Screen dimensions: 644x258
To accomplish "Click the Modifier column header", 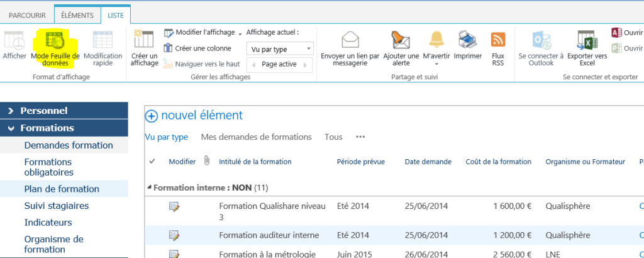I will 182,162.
